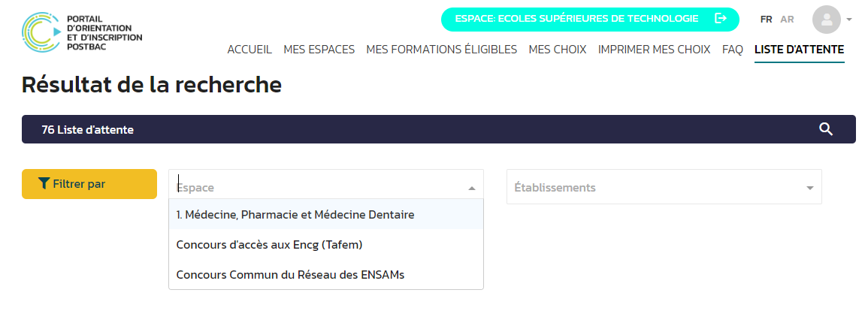
Task: Open MES FORMATIONS ÉLIGIBLES
Action: point(441,50)
